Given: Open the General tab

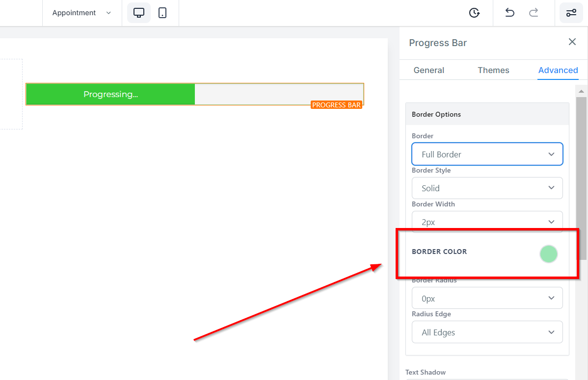Looking at the screenshot, I should coord(428,70).
